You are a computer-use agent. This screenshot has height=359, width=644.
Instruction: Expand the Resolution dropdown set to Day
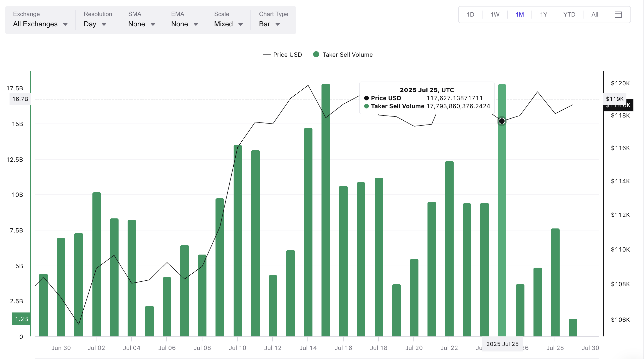[95, 24]
